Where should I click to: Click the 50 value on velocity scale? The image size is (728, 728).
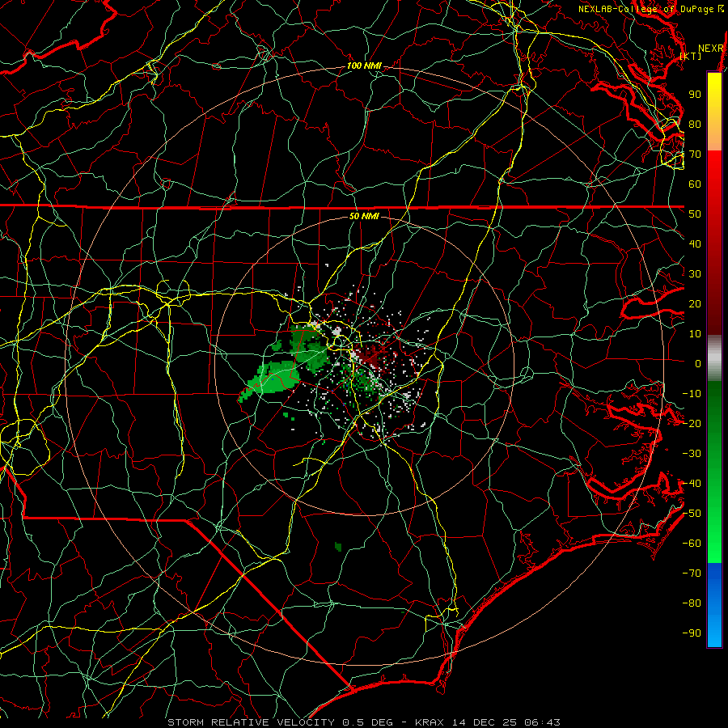pyautogui.click(x=695, y=214)
